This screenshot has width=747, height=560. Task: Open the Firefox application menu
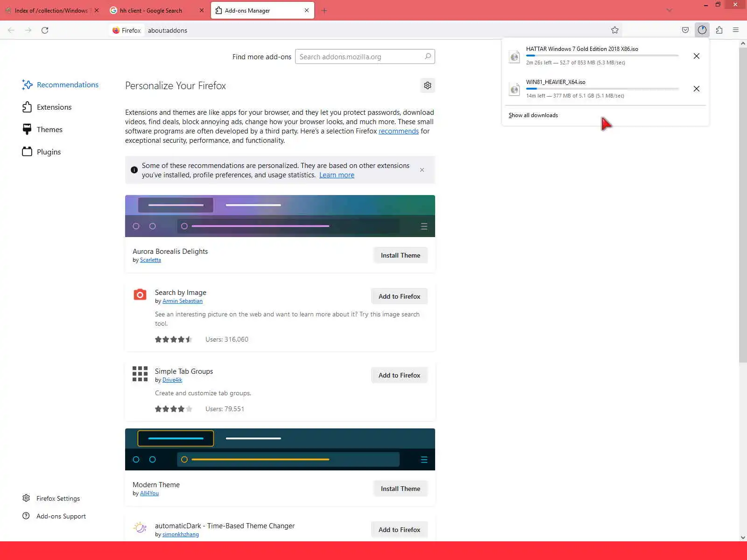736,30
